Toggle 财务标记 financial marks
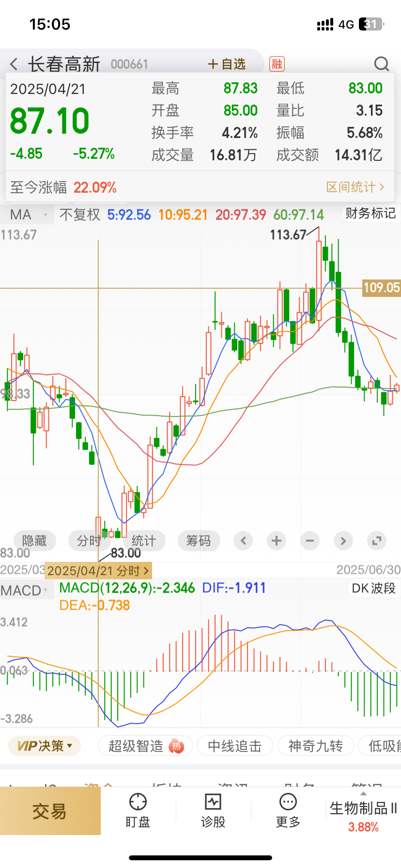401x868 pixels. [x=370, y=213]
